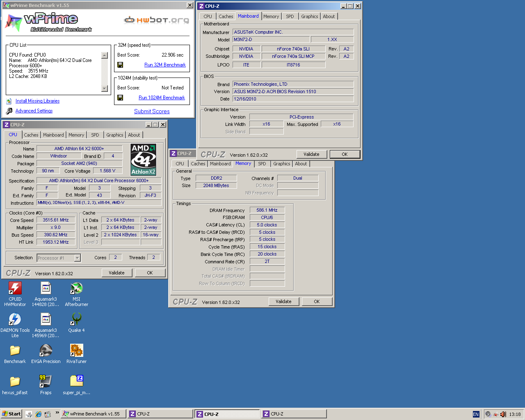Click the CPU List scrollbar down arrow

104,89
